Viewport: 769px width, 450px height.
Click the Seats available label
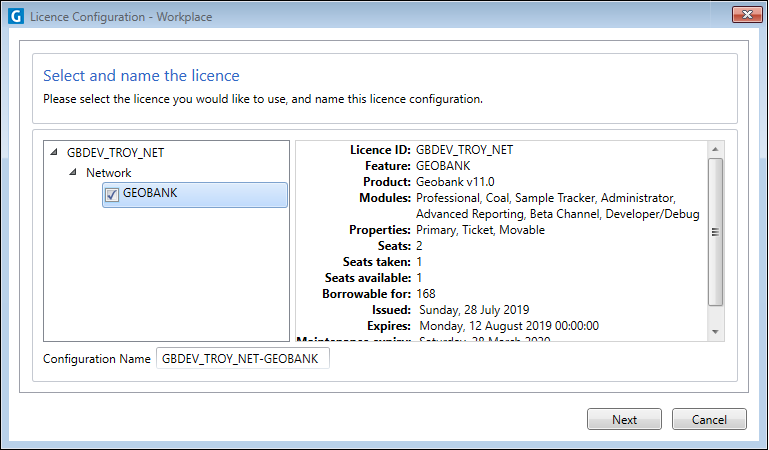368,277
